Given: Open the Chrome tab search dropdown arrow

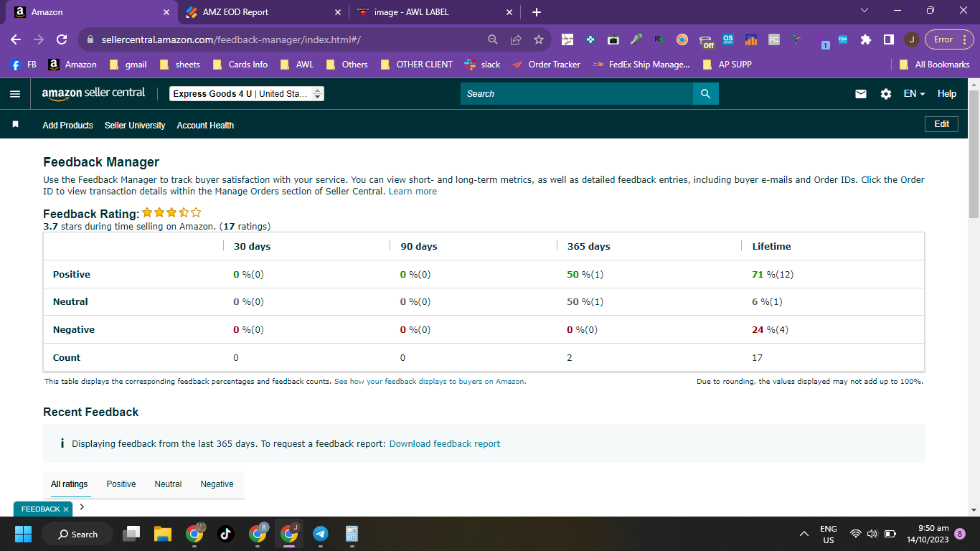Looking at the screenshot, I should (x=864, y=11).
